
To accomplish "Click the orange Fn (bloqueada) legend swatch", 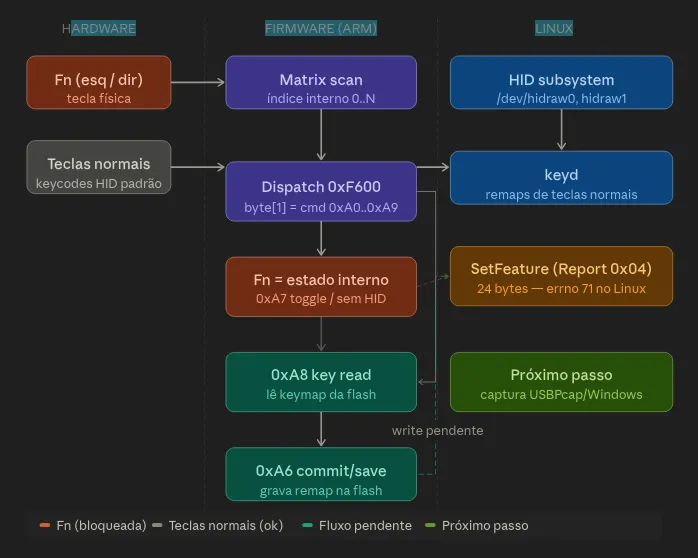I will (x=45, y=525).
